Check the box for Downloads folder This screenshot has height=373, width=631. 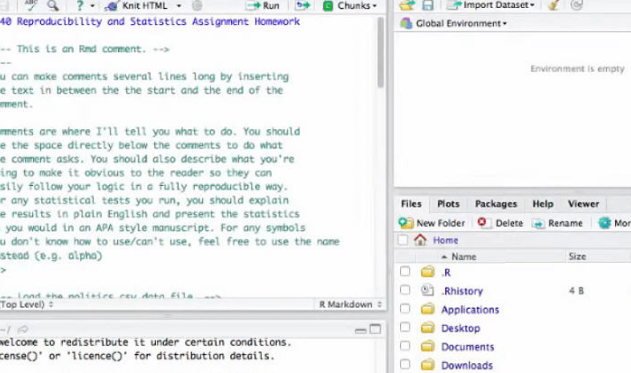click(405, 364)
